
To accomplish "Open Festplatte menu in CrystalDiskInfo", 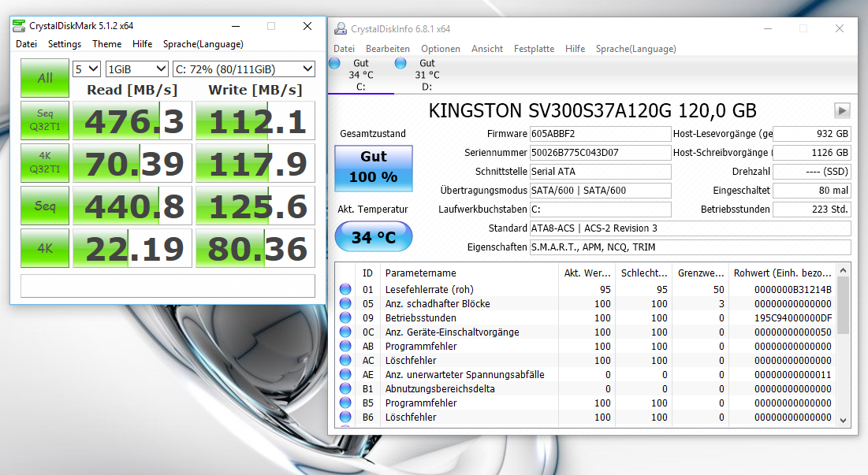I will [534, 49].
